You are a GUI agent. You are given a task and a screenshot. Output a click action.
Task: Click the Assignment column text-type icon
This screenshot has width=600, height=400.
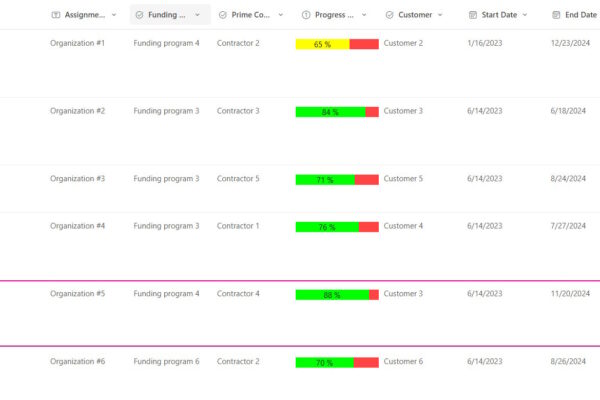coord(55,15)
